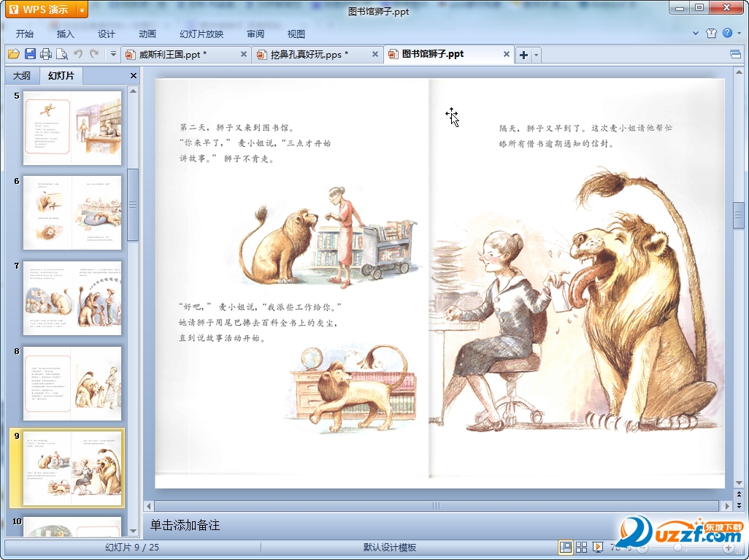Expand the new document dropdown arrow

[536, 55]
